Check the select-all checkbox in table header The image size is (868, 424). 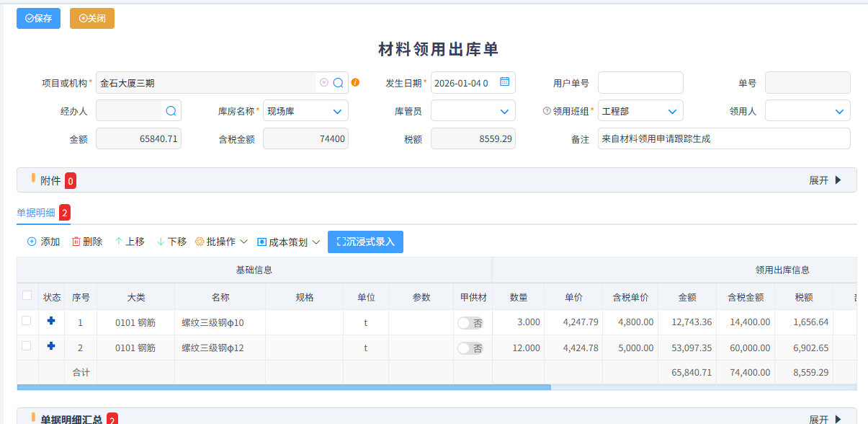[27, 296]
